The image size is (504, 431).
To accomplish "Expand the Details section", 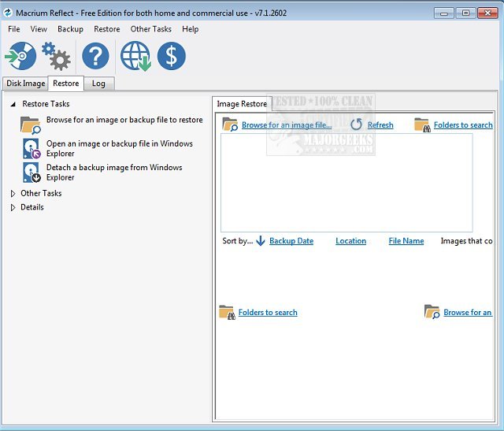I will tap(13, 207).
